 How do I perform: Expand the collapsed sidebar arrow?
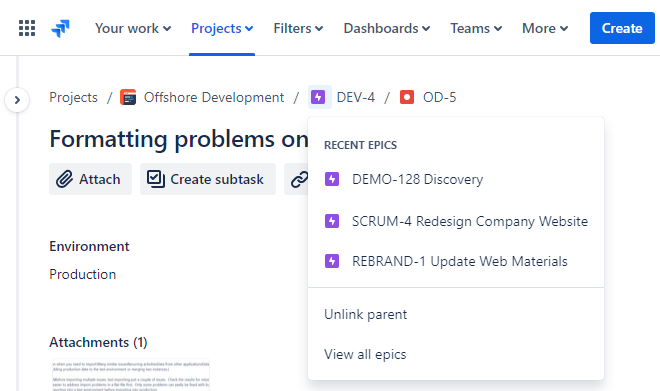[x=17, y=100]
